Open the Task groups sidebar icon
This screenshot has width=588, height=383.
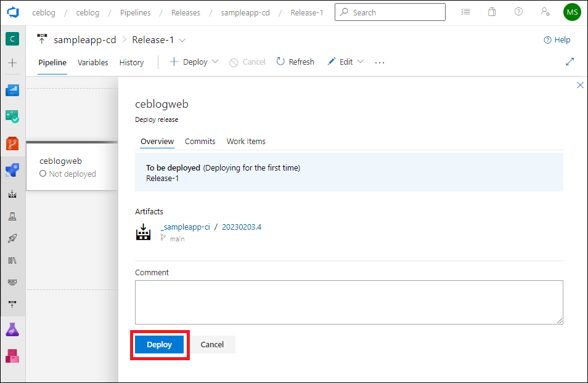point(12,282)
